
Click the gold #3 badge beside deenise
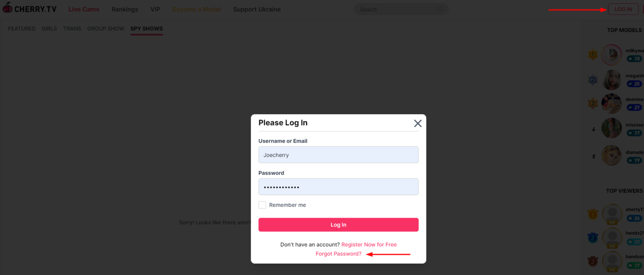pos(592,103)
